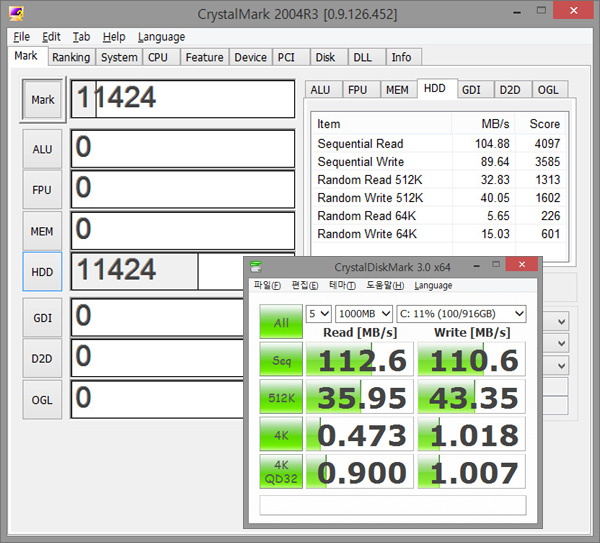Screen dimensions: 600x543
Task: Click the Score column header
Action: click(541, 124)
